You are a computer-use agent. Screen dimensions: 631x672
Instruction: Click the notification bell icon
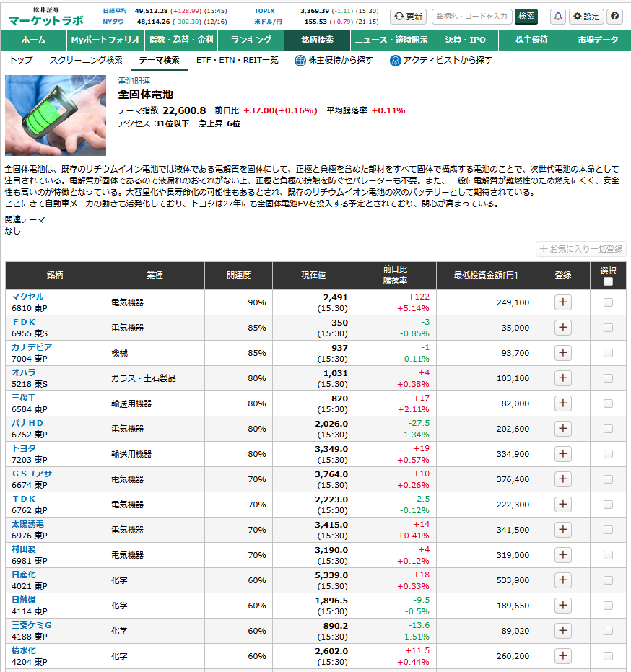tap(558, 17)
